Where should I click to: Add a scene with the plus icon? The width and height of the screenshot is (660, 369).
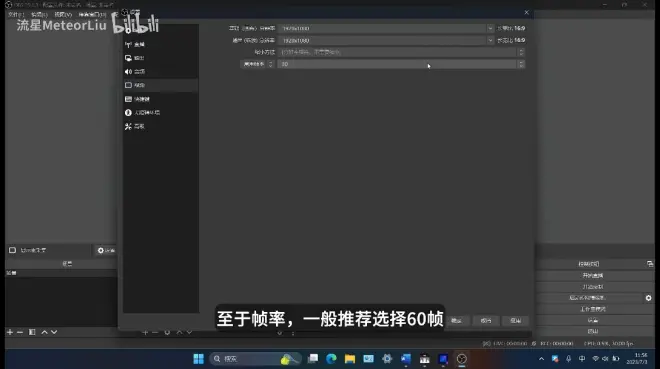click(x=10, y=332)
